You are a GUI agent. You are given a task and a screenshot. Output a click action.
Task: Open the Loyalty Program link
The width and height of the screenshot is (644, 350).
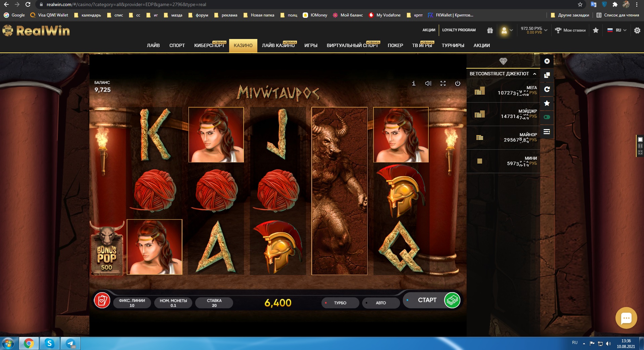click(x=459, y=30)
